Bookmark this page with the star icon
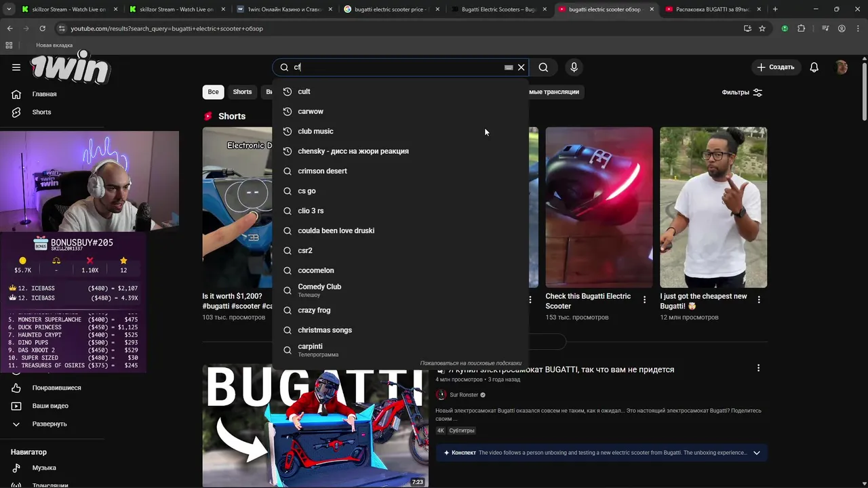This screenshot has height=488, width=868. point(762,28)
